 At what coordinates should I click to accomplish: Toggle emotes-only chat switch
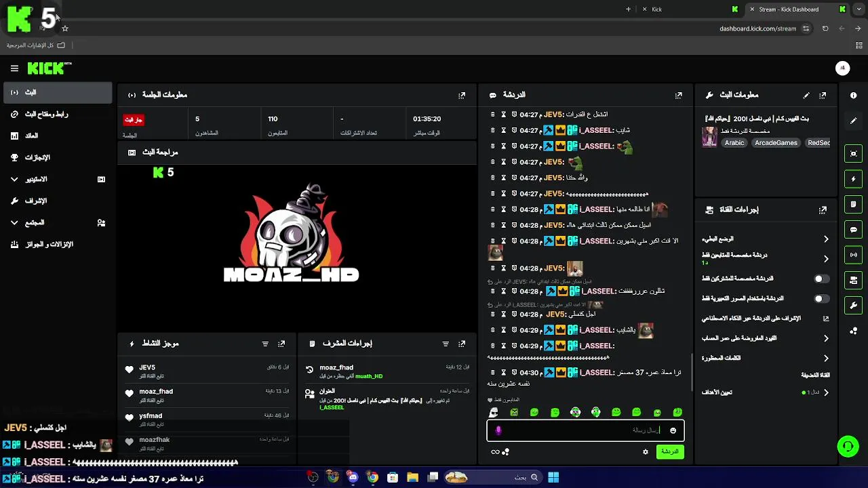tap(821, 298)
